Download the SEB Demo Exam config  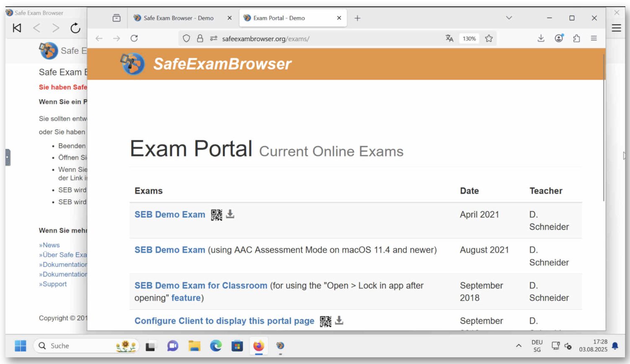[x=230, y=214]
